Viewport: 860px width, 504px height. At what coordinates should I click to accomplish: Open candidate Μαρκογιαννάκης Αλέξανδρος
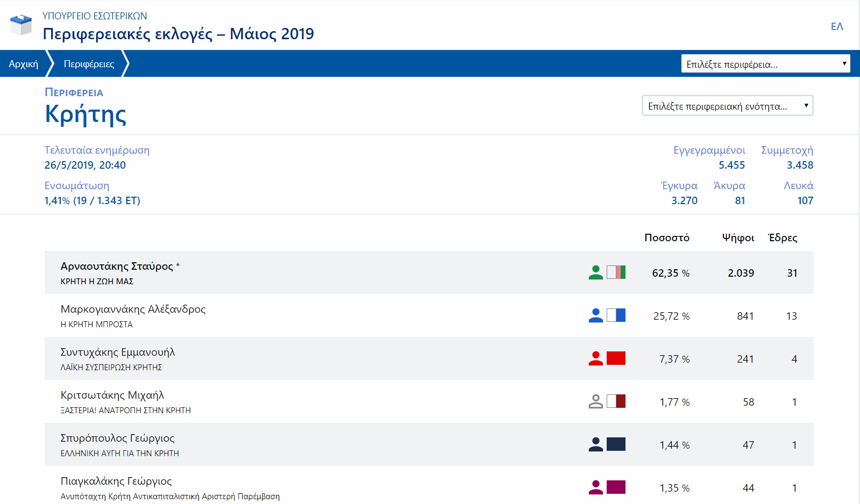click(133, 309)
